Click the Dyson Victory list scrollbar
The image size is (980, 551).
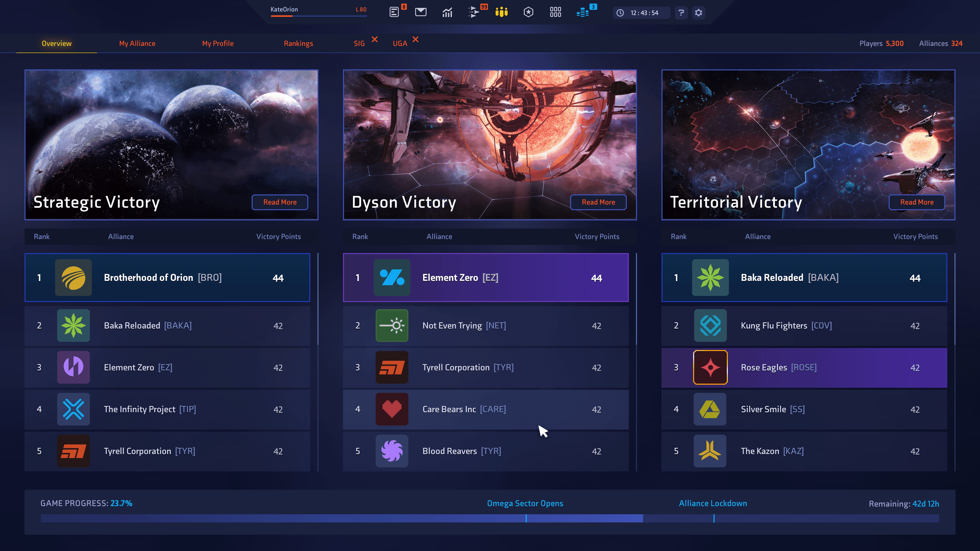click(x=636, y=299)
